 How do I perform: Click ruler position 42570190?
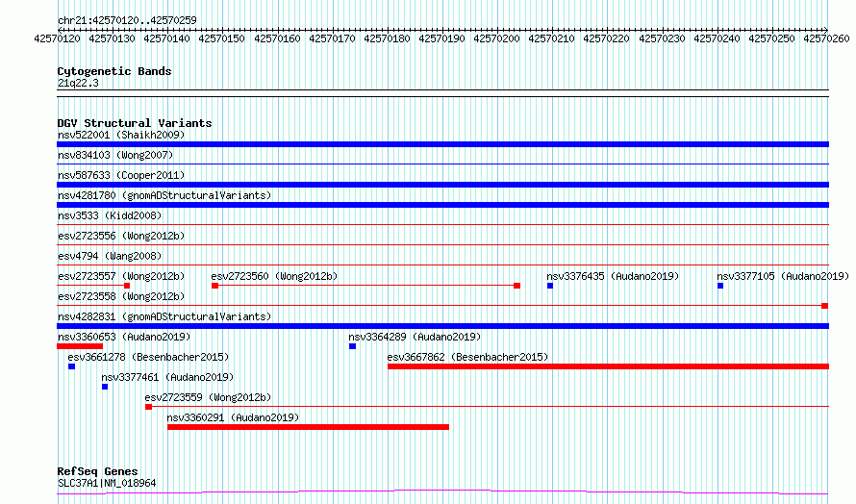441,38
